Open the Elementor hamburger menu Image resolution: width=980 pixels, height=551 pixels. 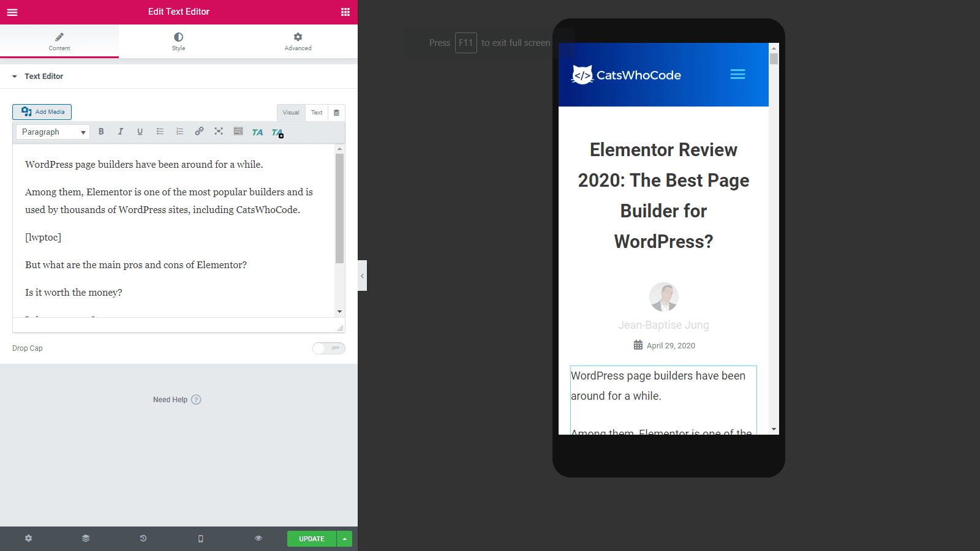point(12,12)
